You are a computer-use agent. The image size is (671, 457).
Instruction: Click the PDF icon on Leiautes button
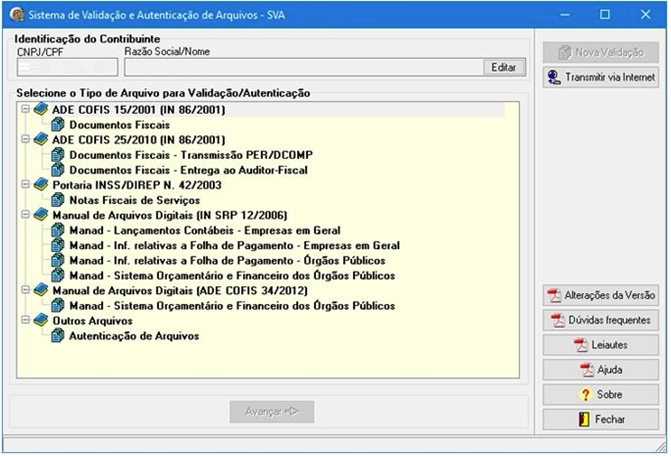[x=581, y=345]
